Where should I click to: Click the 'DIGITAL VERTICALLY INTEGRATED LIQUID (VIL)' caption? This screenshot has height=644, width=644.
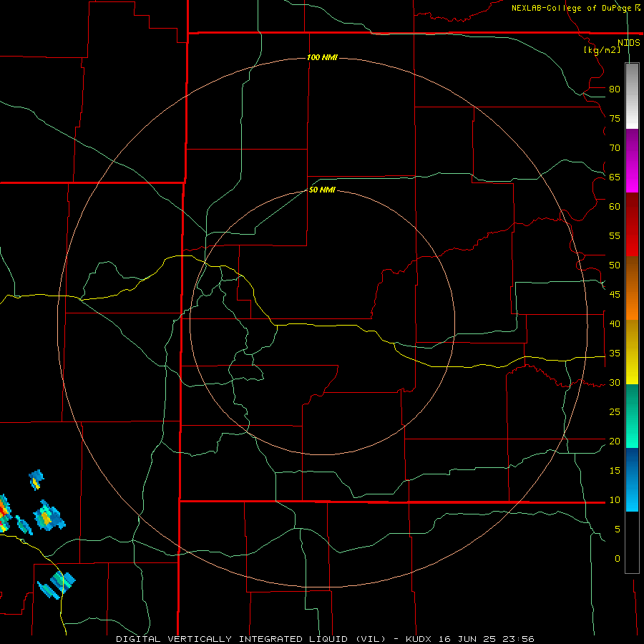pos(251,639)
